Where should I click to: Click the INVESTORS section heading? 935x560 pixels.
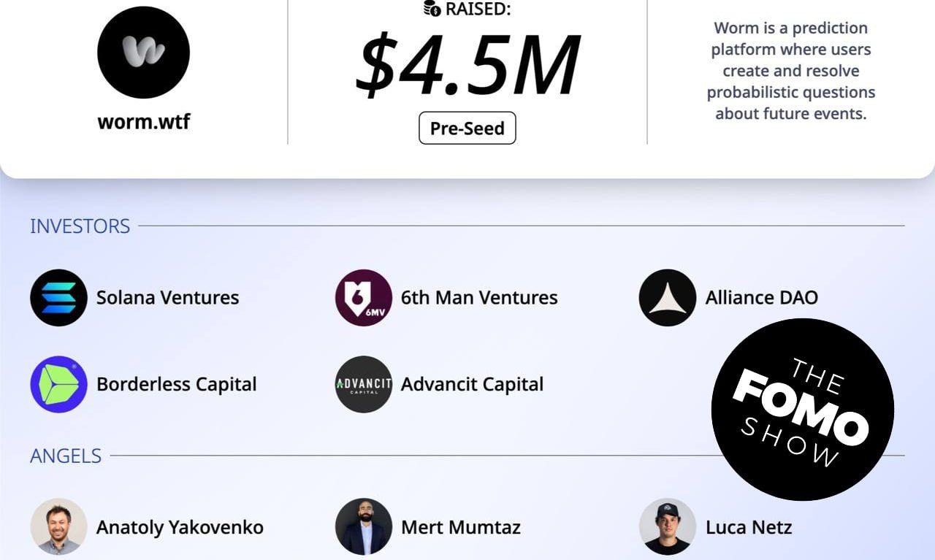[x=80, y=226]
